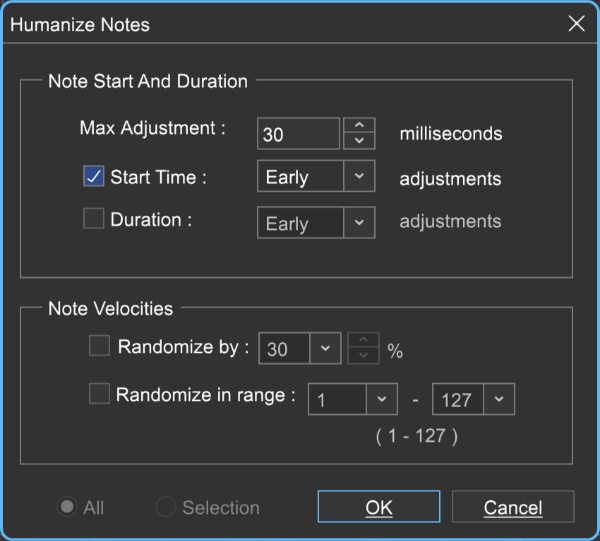Decrease Max Adjustment with down arrow
This screenshot has width=600, height=541.
pyautogui.click(x=359, y=141)
